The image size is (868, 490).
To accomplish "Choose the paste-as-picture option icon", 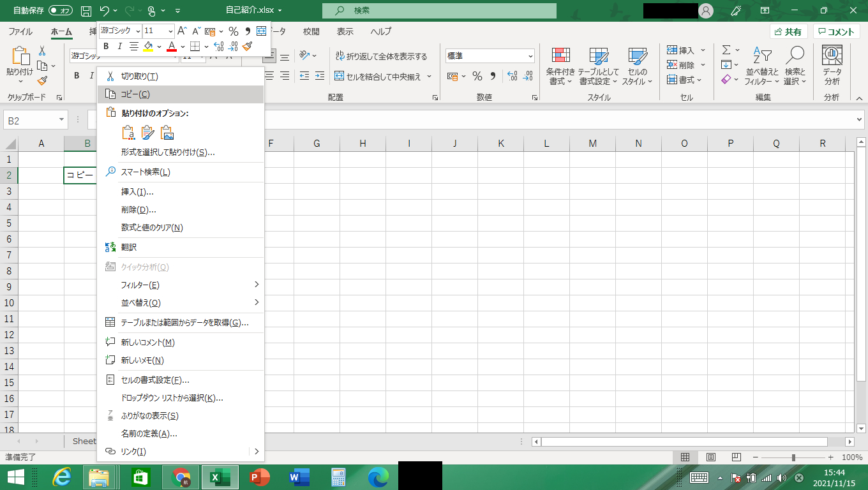I will 167,132.
